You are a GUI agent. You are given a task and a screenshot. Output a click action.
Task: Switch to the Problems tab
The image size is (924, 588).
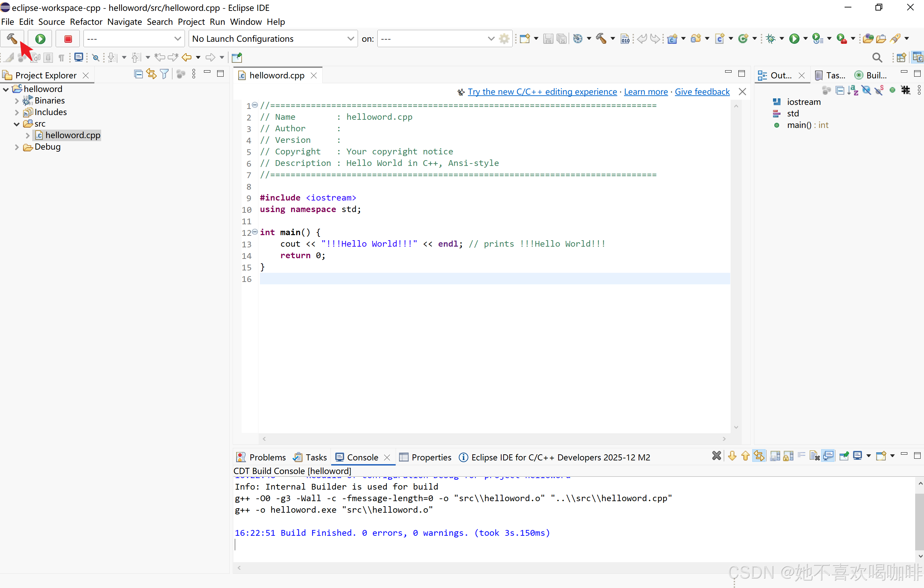(x=267, y=457)
